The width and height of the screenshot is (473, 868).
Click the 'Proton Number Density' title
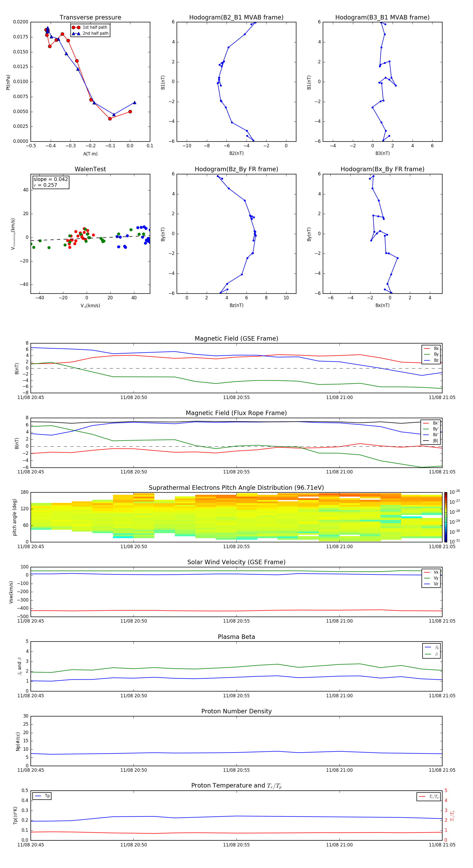[236, 712]
